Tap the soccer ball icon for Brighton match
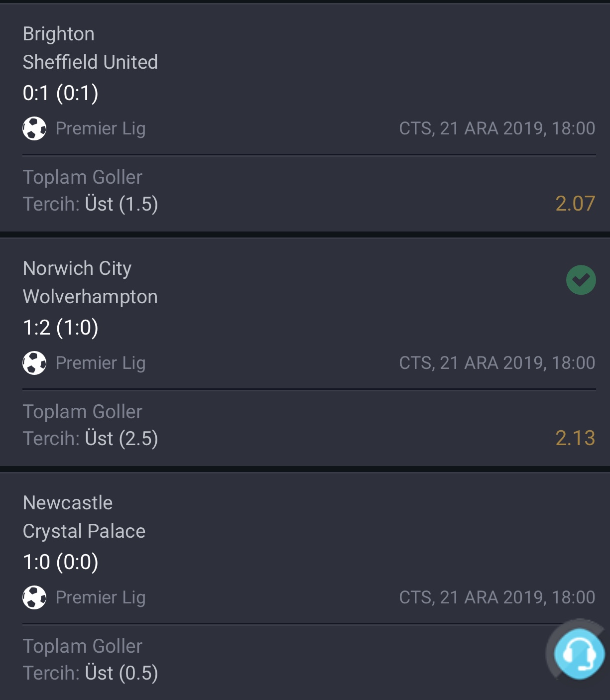610x700 pixels. point(34,128)
